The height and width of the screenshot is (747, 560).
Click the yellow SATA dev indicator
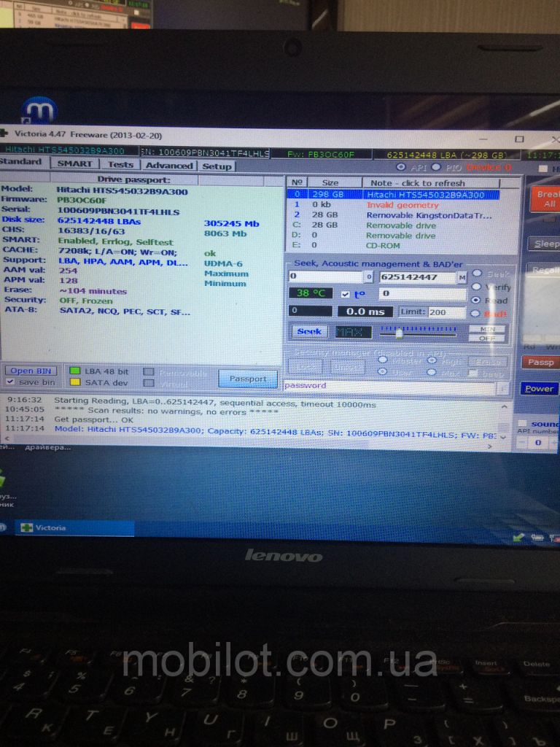pyautogui.click(x=75, y=382)
